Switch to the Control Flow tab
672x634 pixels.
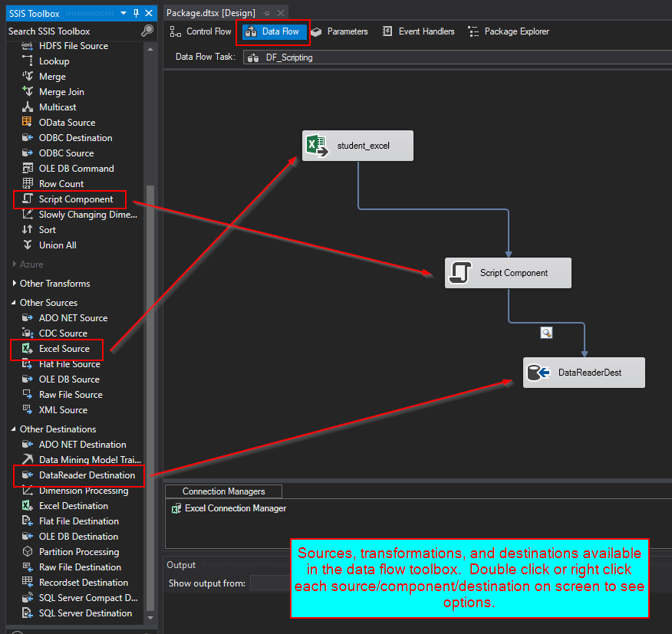[x=200, y=31]
